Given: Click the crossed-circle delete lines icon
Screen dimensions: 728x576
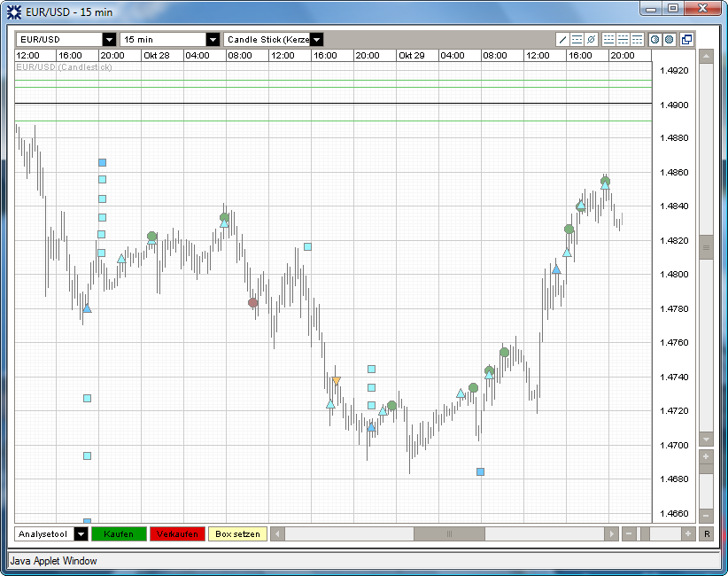Looking at the screenshot, I should (x=591, y=40).
